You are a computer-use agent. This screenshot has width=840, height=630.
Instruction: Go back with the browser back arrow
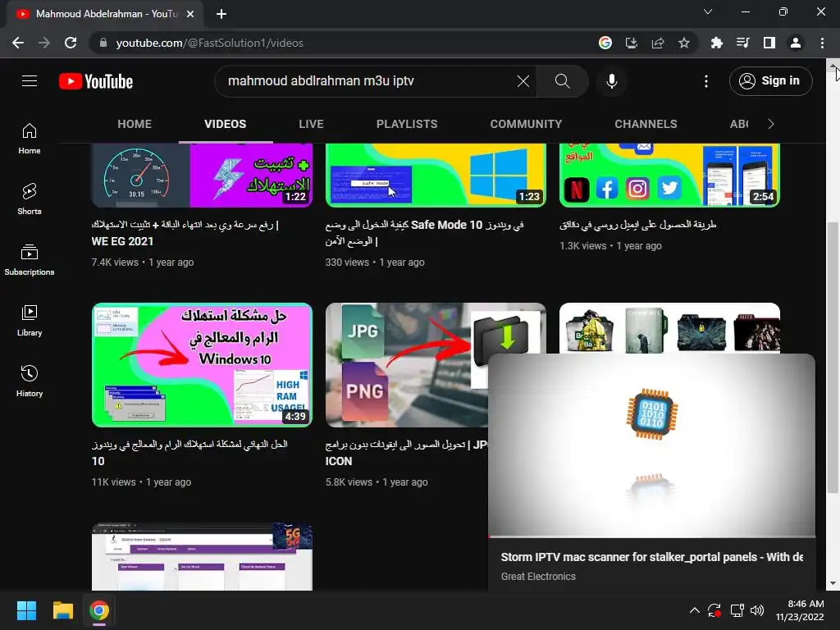[x=18, y=43]
